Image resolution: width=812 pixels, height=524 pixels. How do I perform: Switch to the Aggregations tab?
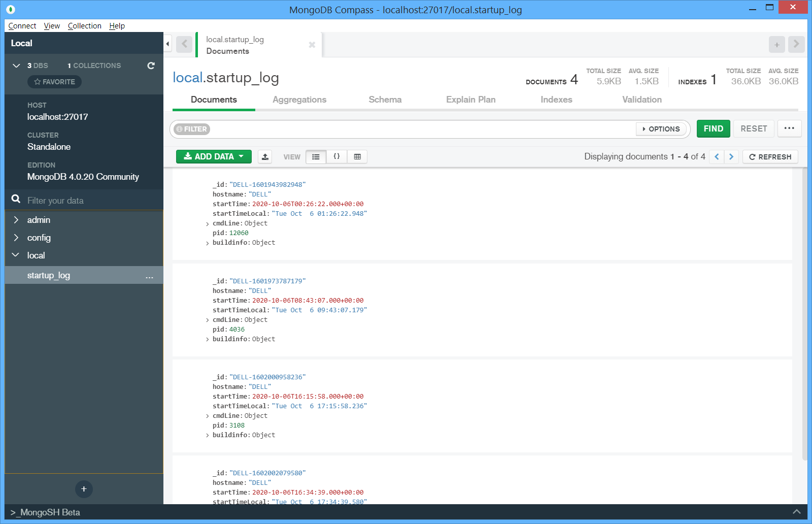[x=299, y=100]
